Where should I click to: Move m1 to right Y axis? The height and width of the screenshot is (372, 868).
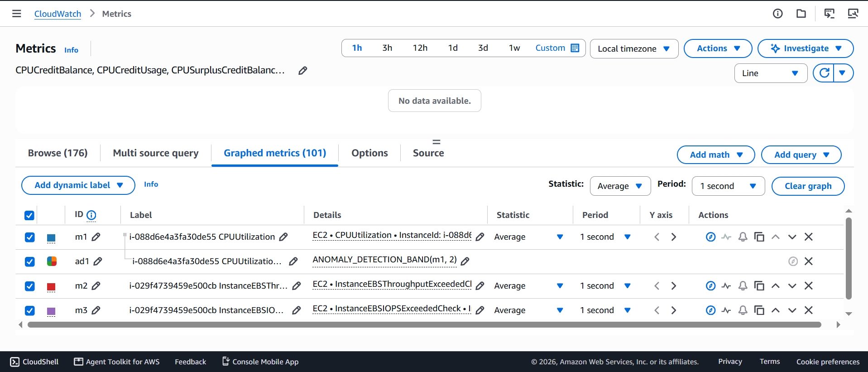(x=674, y=237)
